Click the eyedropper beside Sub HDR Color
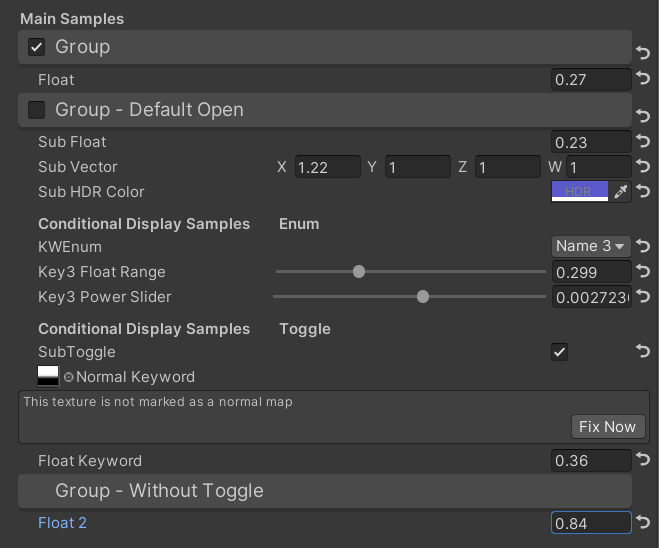This screenshot has height=548, width=659. [x=621, y=192]
